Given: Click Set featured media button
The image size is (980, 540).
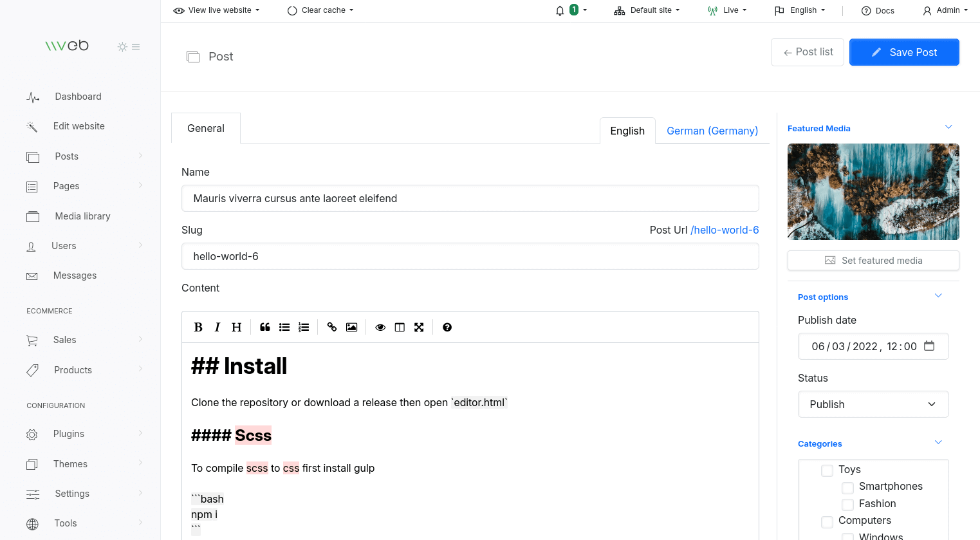Looking at the screenshot, I should pyautogui.click(x=873, y=261).
